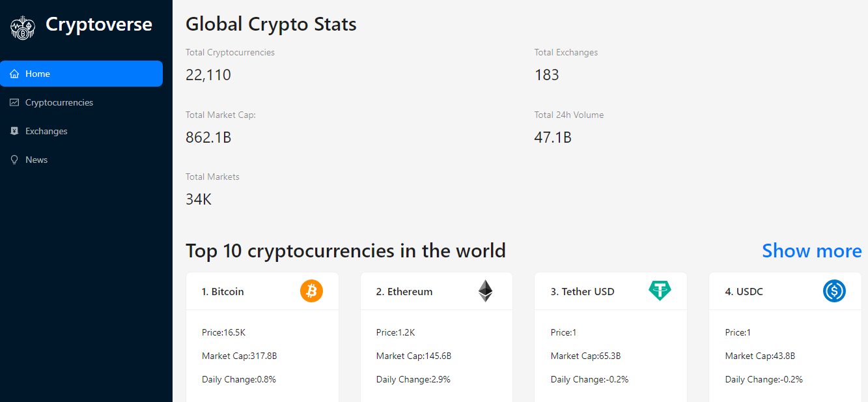The width and height of the screenshot is (868, 402).
Task: Click Tether USD's Daily Change:-0.2% text
Action: [x=589, y=379]
